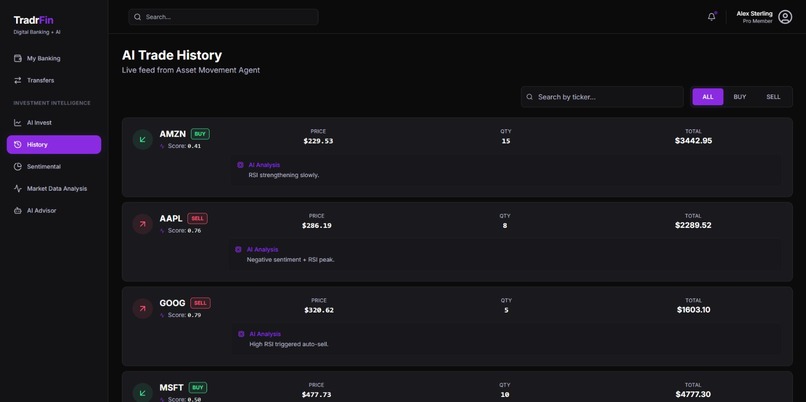
Task: Click the TradrFin logo
Action: point(33,20)
